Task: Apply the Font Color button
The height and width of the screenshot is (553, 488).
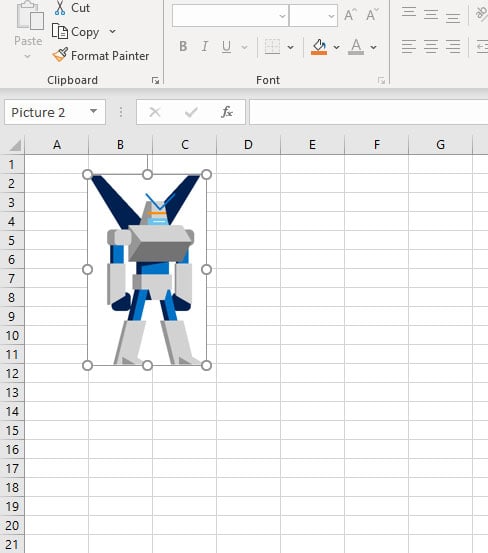Action: coord(356,47)
